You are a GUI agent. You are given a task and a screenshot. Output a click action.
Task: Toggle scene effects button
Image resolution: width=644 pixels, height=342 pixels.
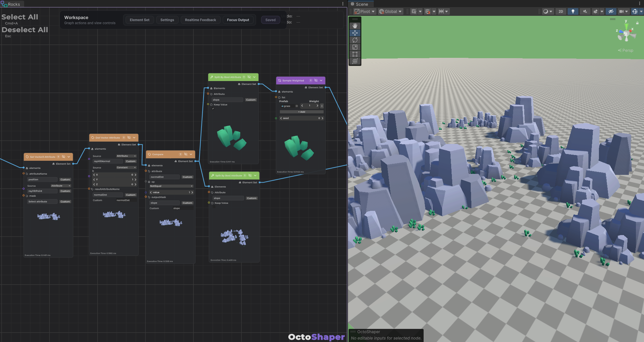pos(596,11)
